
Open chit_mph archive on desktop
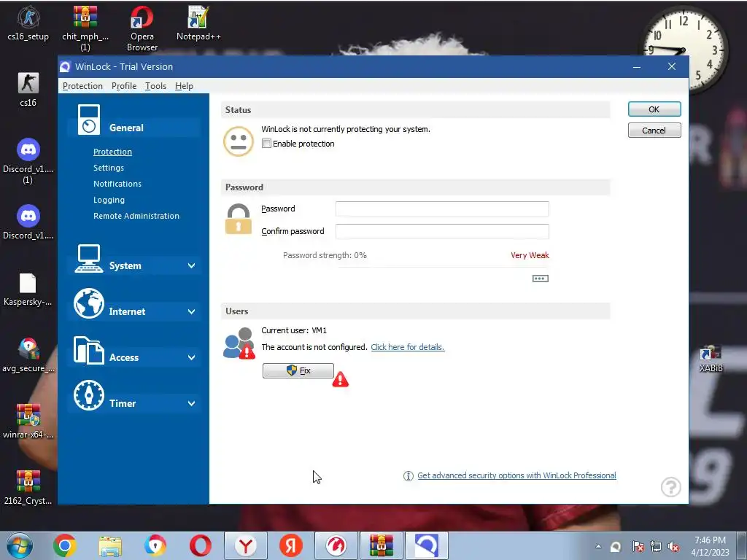coord(85,28)
